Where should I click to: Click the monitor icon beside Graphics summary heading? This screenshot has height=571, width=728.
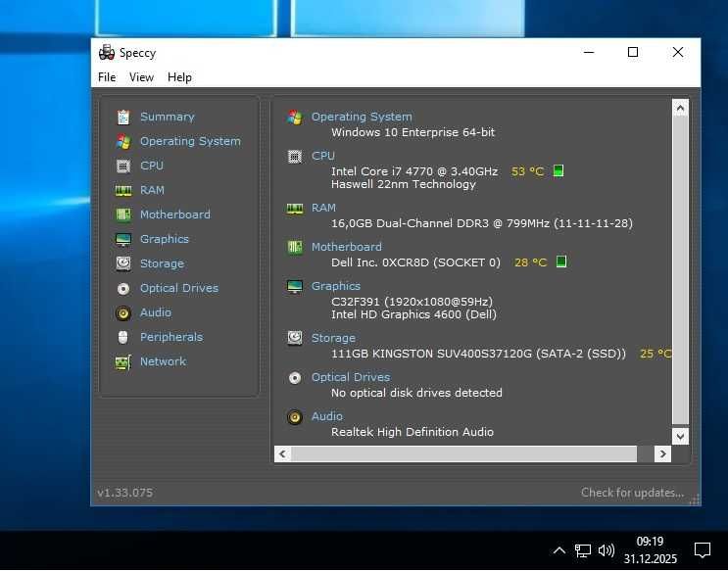pos(295,287)
